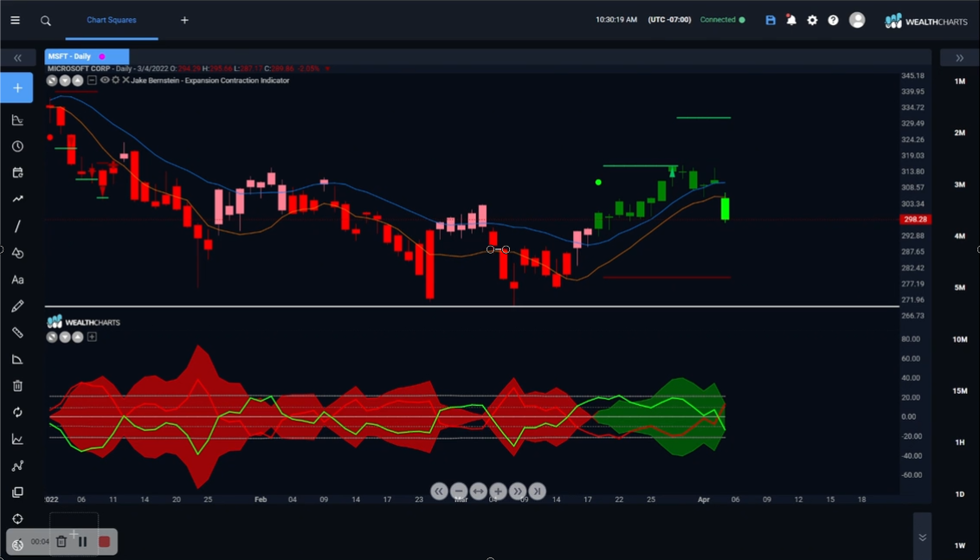Save the workspace with the floppy disk icon
This screenshot has width=980, height=560.
tap(770, 20)
